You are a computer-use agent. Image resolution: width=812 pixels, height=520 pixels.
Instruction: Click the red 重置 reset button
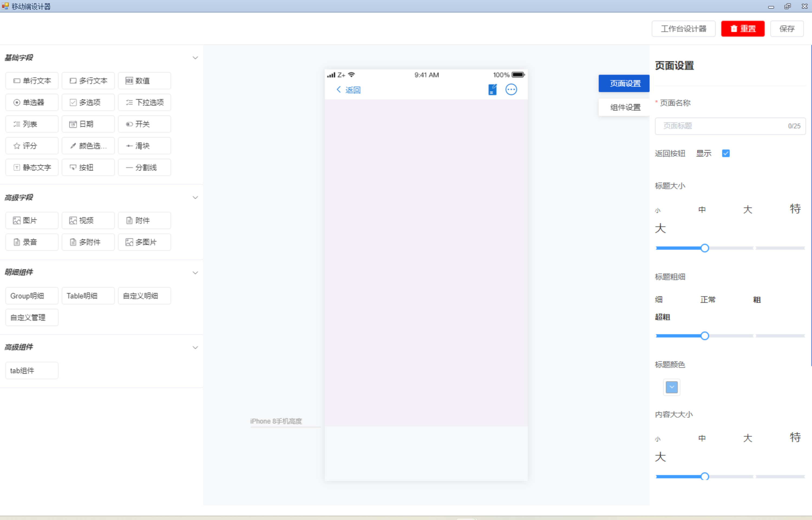pos(742,29)
